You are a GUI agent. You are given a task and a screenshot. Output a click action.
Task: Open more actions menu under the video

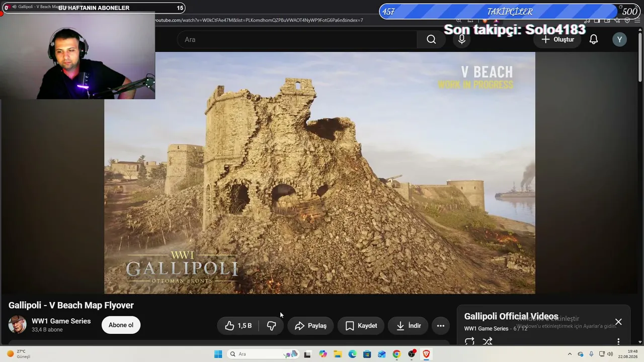click(441, 326)
